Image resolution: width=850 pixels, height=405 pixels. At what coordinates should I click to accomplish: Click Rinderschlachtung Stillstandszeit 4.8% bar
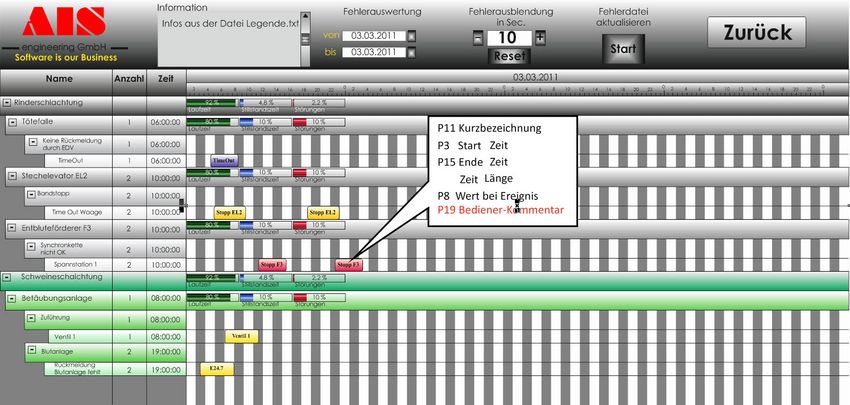tap(266, 102)
